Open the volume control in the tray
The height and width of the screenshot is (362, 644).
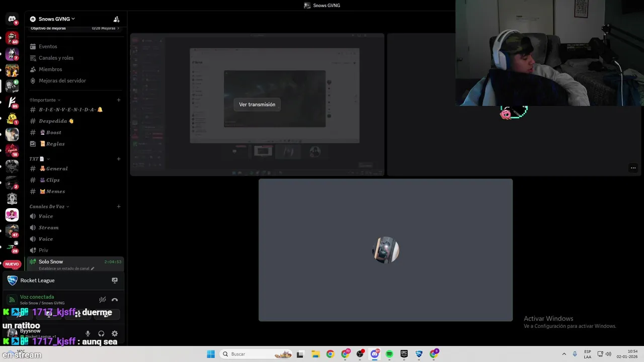tap(608, 354)
